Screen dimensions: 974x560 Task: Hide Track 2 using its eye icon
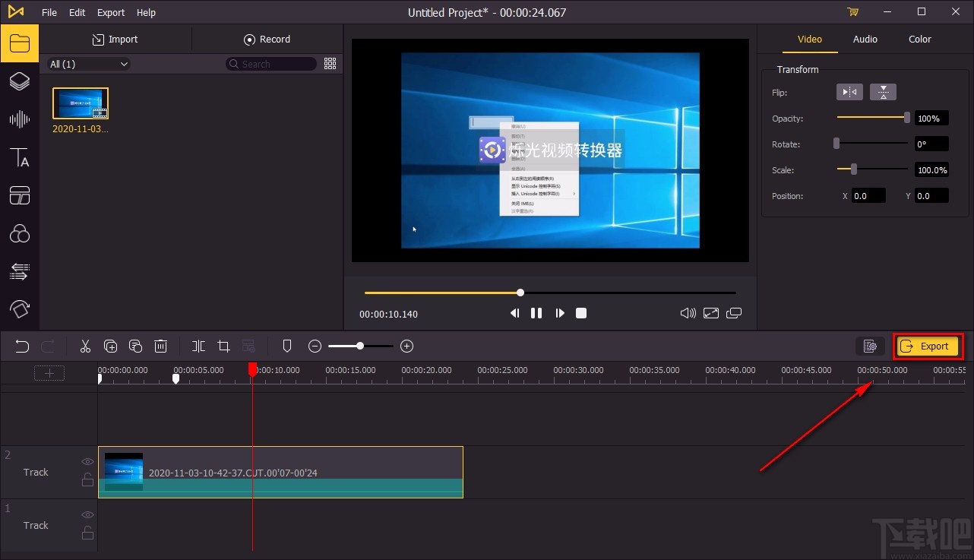pyautogui.click(x=88, y=461)
